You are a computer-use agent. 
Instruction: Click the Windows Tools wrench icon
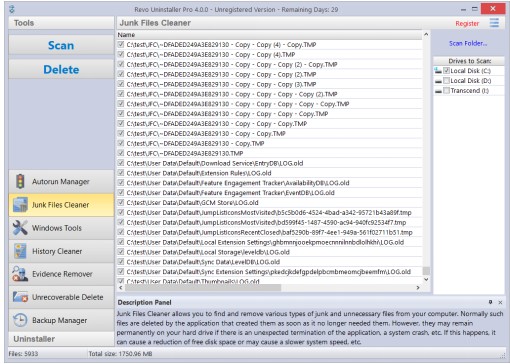point(20,228)
